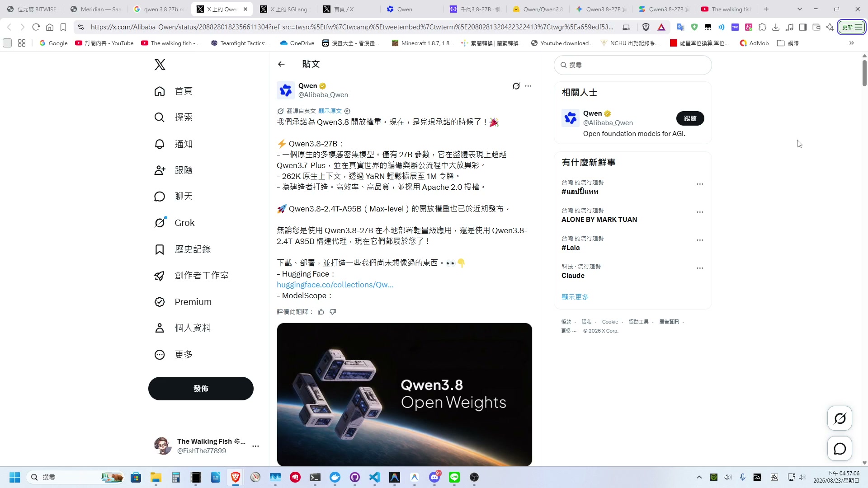
Task: Open a new browser tab
Action: point(766,9)
